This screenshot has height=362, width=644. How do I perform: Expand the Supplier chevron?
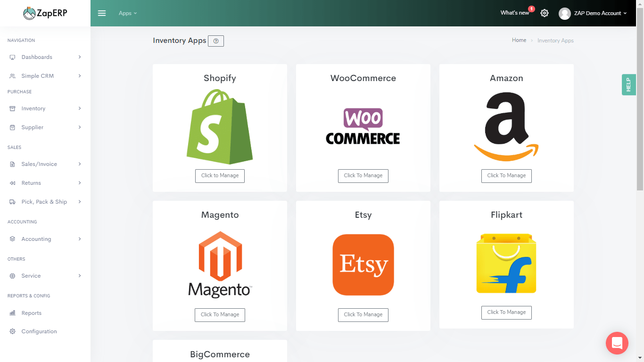pos(80,127)
